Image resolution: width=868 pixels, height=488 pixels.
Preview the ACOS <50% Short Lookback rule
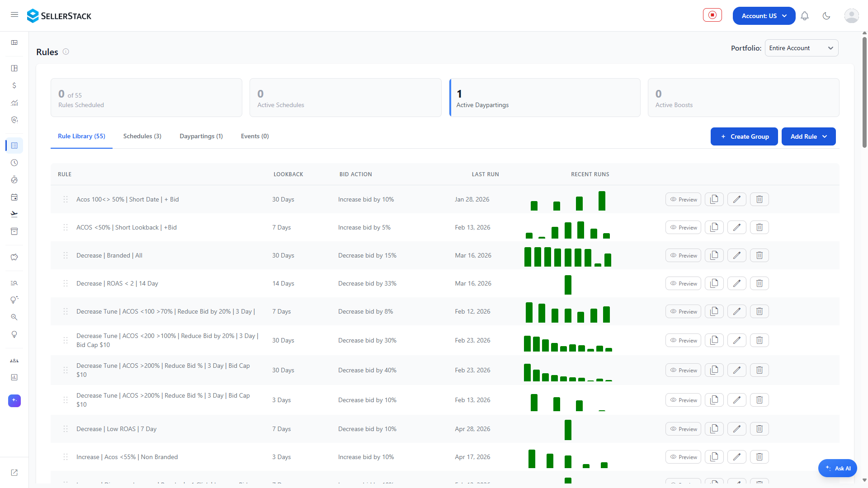pos(683,227)
